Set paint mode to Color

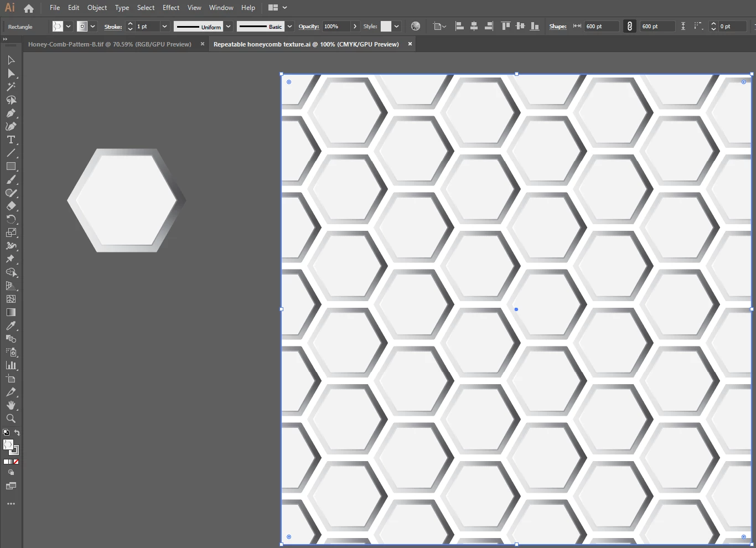[6, 462]
